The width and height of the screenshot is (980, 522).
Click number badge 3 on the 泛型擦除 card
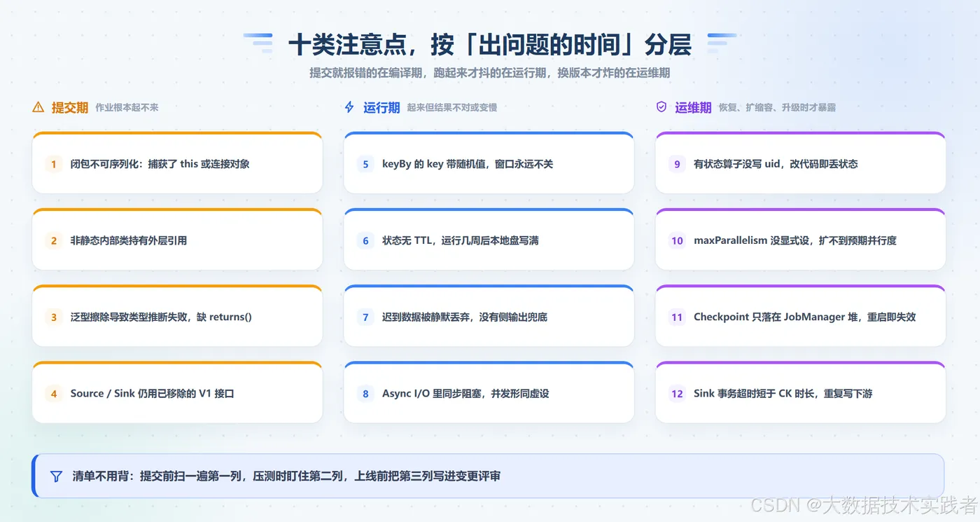click(x=54, y=317)
